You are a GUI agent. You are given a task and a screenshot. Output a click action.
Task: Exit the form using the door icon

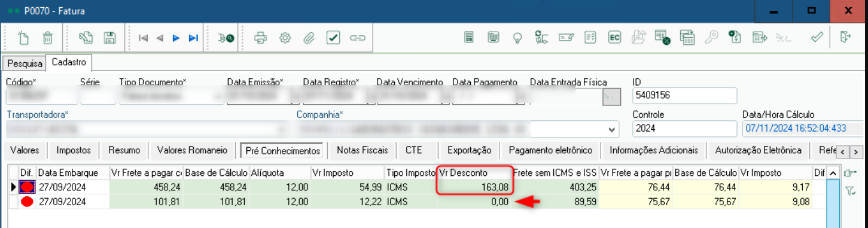tap(845, 37)
